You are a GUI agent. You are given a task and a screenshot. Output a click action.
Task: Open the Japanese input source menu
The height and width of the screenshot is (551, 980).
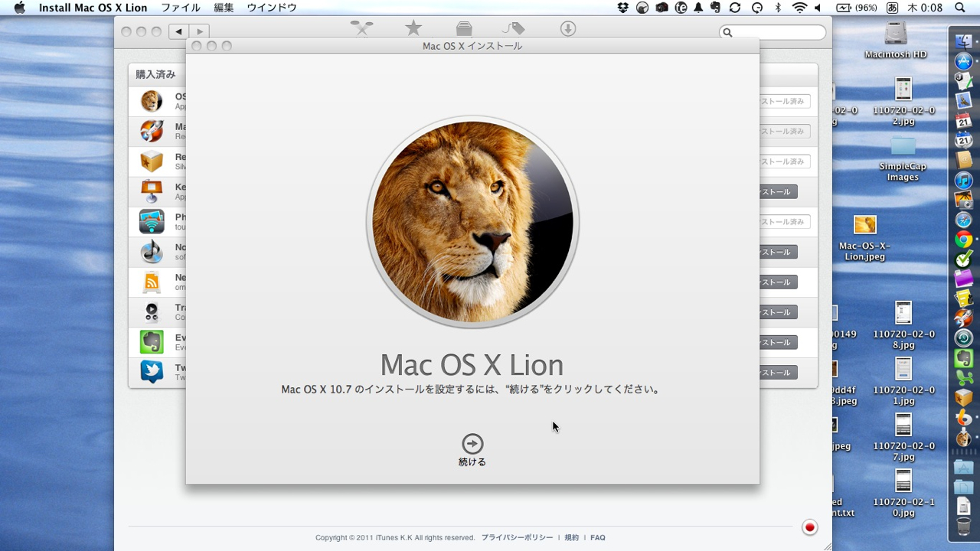pos(893,8)
